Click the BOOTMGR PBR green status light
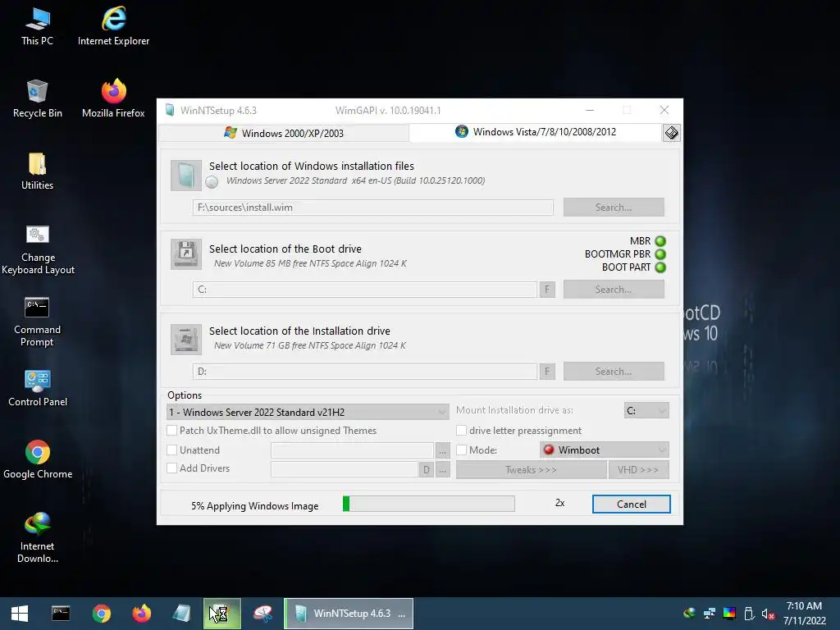Image resolution: width=840 pixels, height=630 pixels. click(x=660, y=254)
